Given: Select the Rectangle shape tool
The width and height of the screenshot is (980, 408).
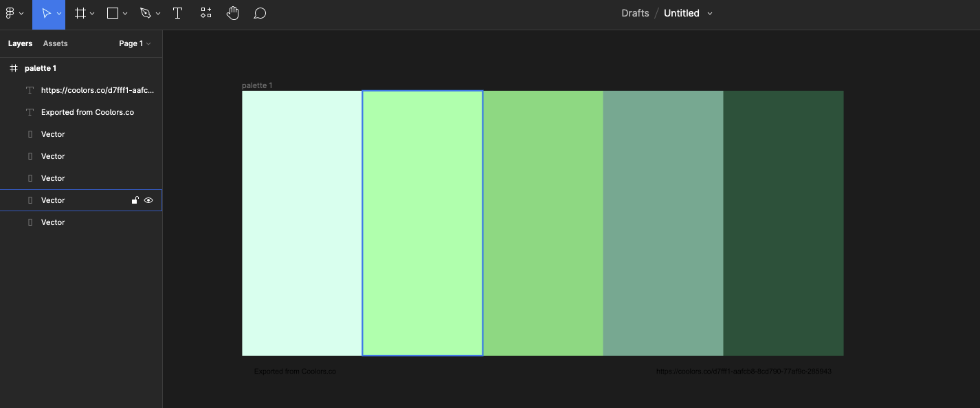Looking at the screenshot, I should (113, 13).
